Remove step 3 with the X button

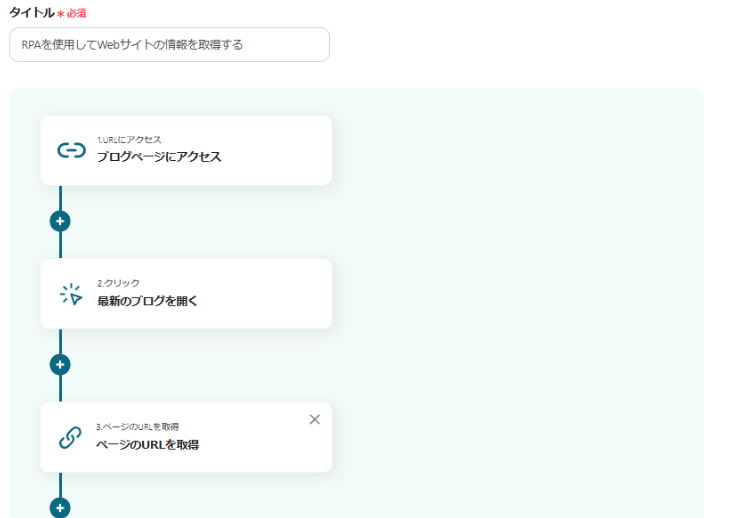[315, 419]
